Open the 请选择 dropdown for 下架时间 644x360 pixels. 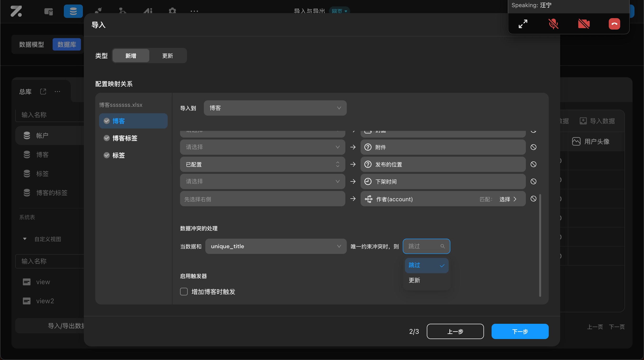click(262, 181)
